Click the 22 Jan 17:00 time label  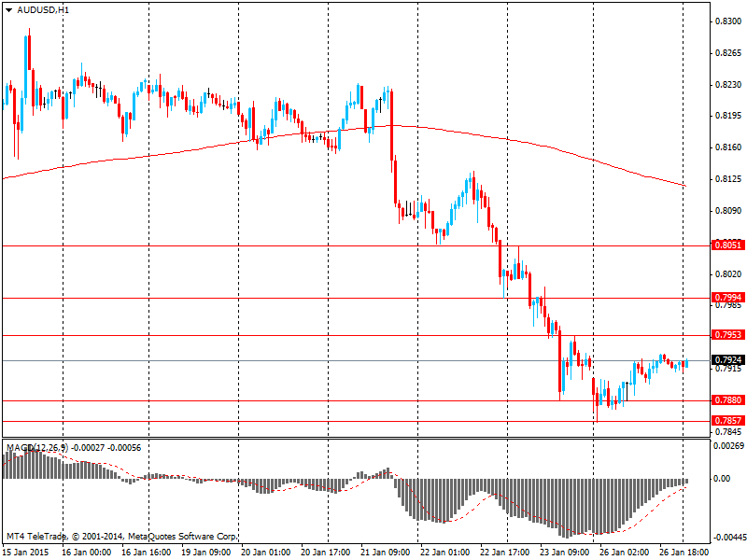(x=504, y=552)
